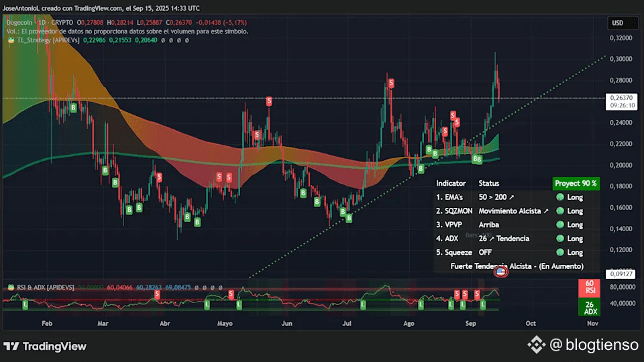Click the Mayo label on time axis

point(225,323)
